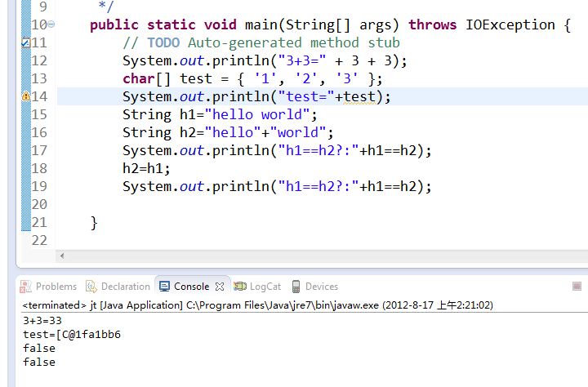Click line number 12 in the gutter
Image resolution: width=588 pixels, height=387 pixels.
[x=39, y=60]
